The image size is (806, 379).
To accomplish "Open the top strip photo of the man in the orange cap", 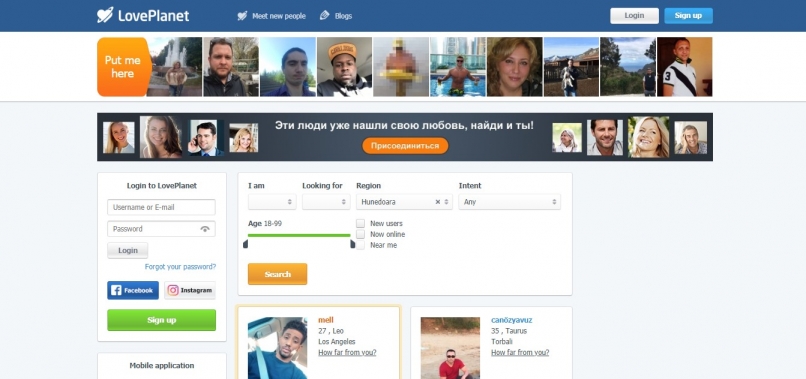I will 344,67.
